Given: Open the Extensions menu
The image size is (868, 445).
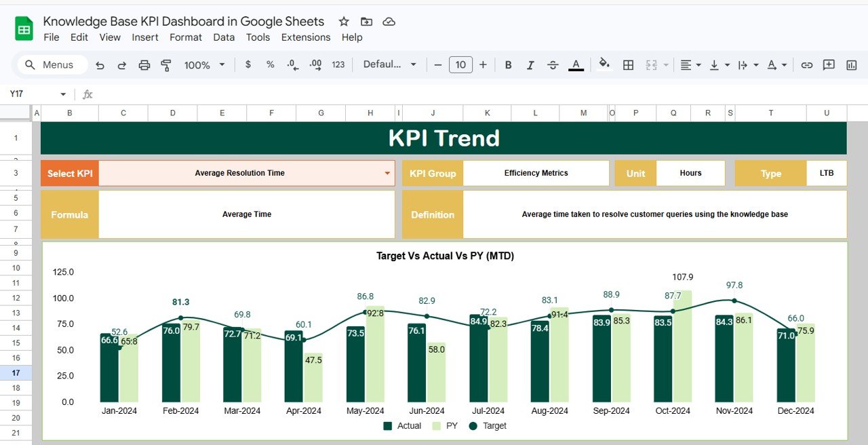Looking at the screenshot, I should coord(306,37).
